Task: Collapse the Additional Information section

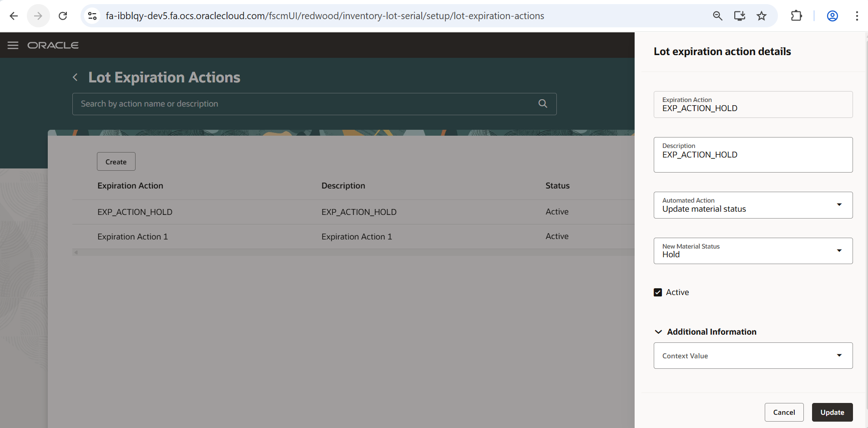Action: (x=658, y=332)
